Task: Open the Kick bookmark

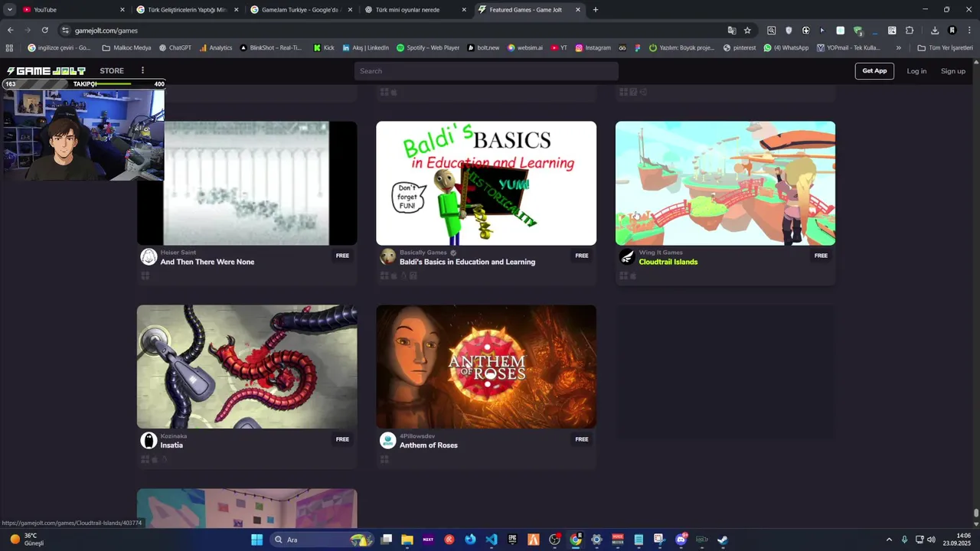Action: [x=324, y=47]
